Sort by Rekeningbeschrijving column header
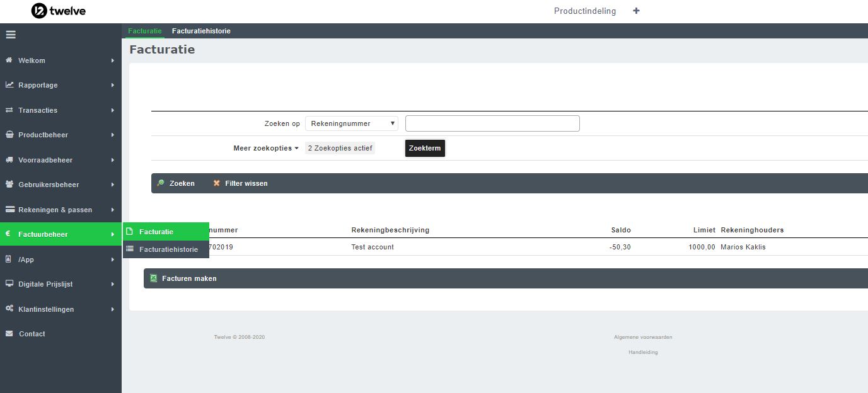 coord(390,230)
